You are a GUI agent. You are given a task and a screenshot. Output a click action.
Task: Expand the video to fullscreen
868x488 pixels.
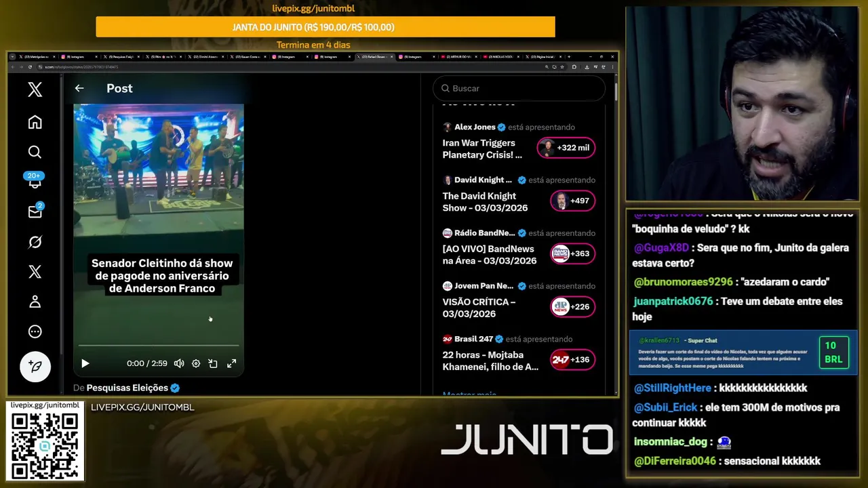pos(231,363)
